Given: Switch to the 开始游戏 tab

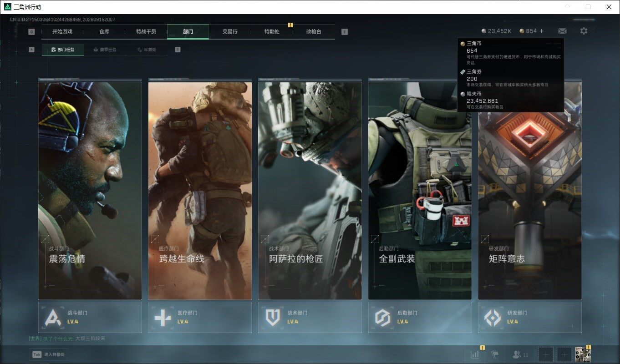Looking at the screenshot, I should (62, 32).
